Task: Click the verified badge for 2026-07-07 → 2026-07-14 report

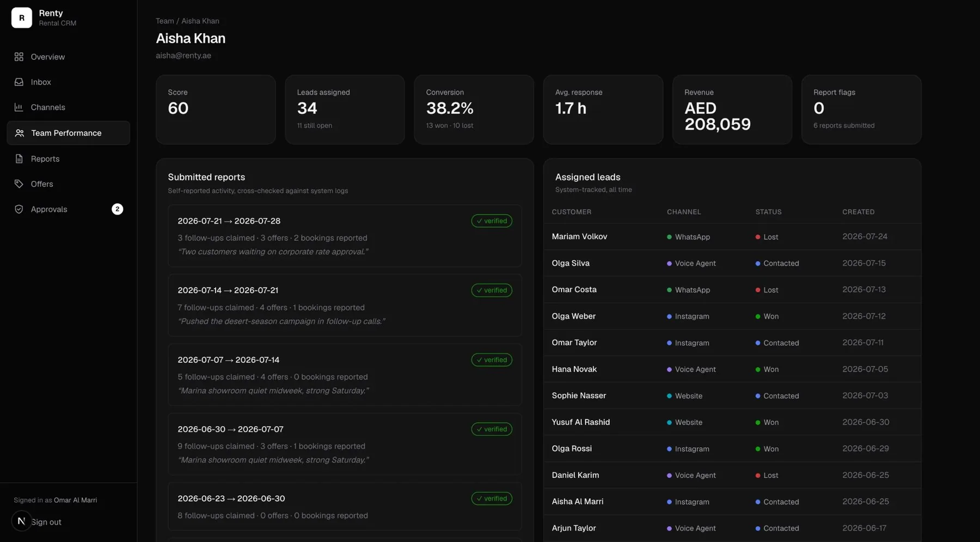Action: click(492, 360)
